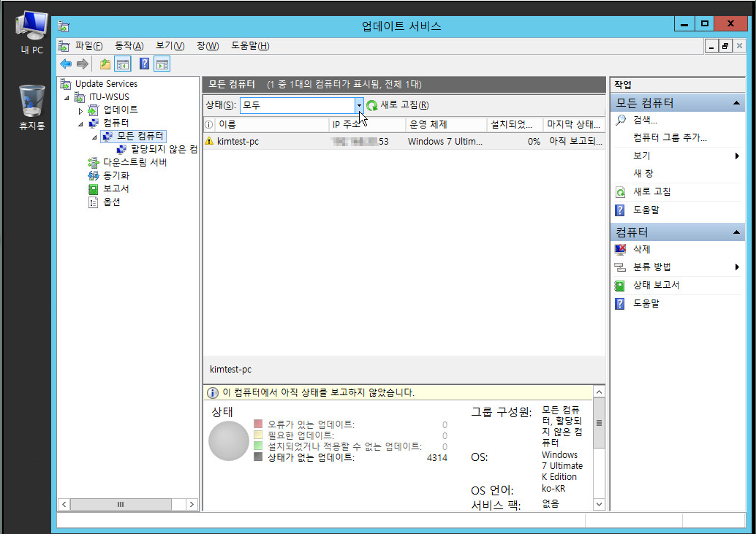This screenshot has width=756, height=534.
Task: Open the 상태 filter dropdown
Action: pyautogui.click(x=359, y=105)
